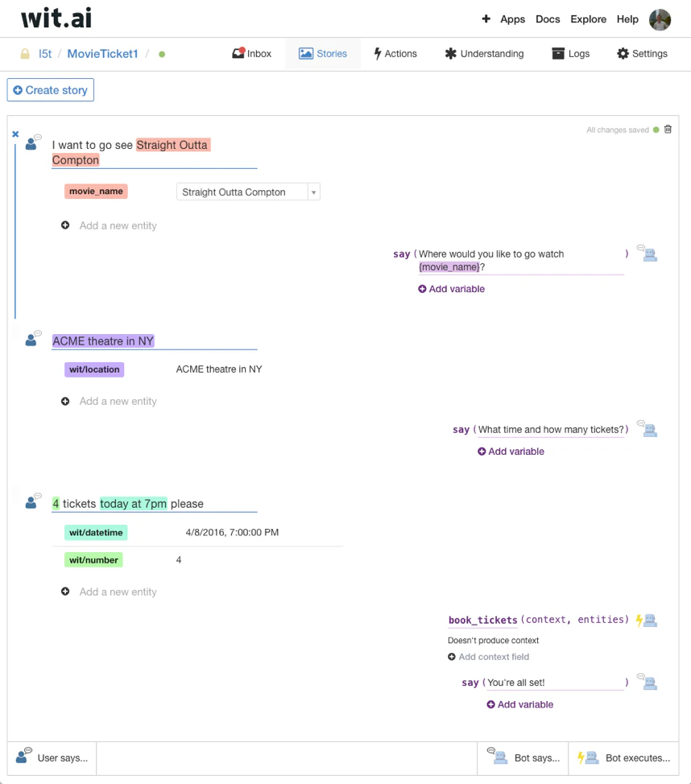Switch to the Understanding tab
This screenshot has width=691, height=784.
pos(484,54)
